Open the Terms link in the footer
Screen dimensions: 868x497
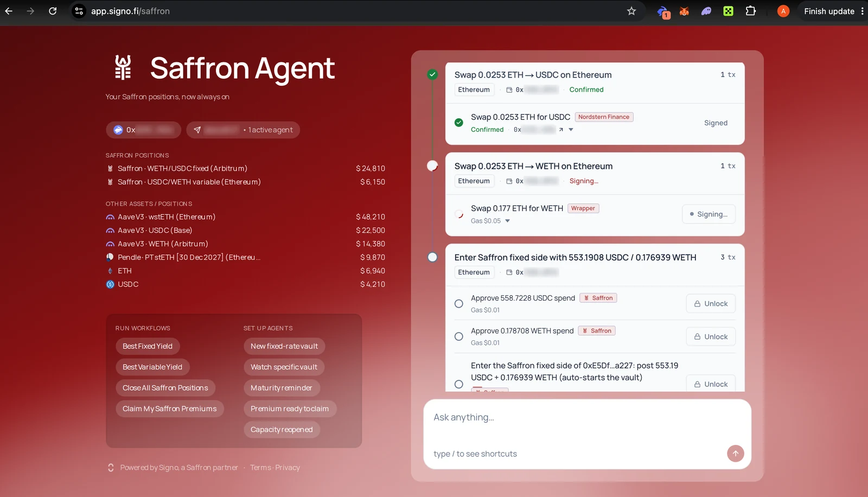(260, 468)
